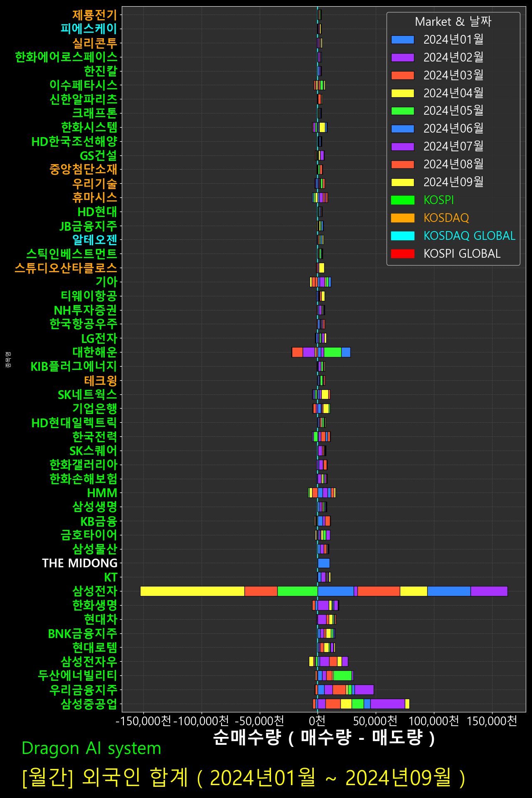
Task: Click the BNK금융지주 label
Action: tap(83, 633)
